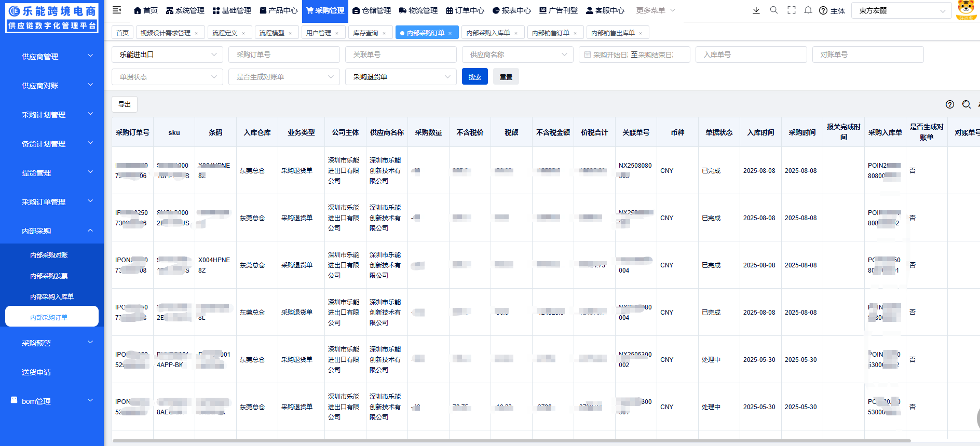Screen dimensions: 980x446
Task: Toggle fullscreen mode icon
Action: [791, 10]
